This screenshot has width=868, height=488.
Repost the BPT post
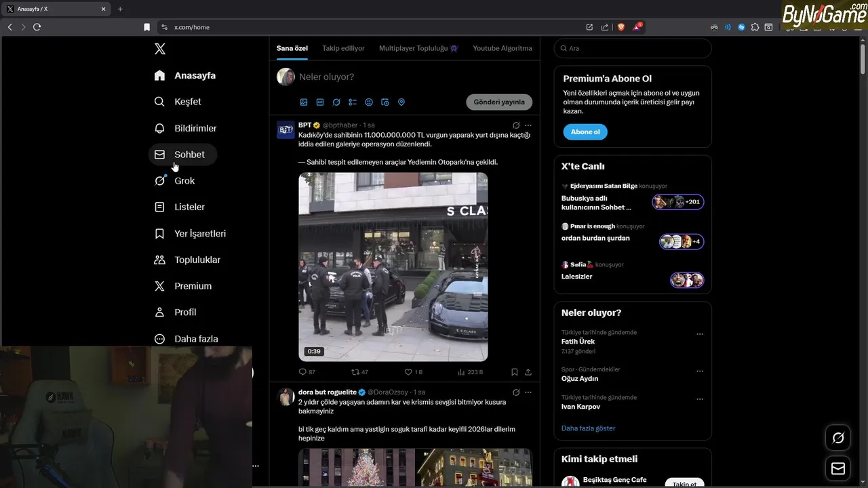tap(359, 372)
